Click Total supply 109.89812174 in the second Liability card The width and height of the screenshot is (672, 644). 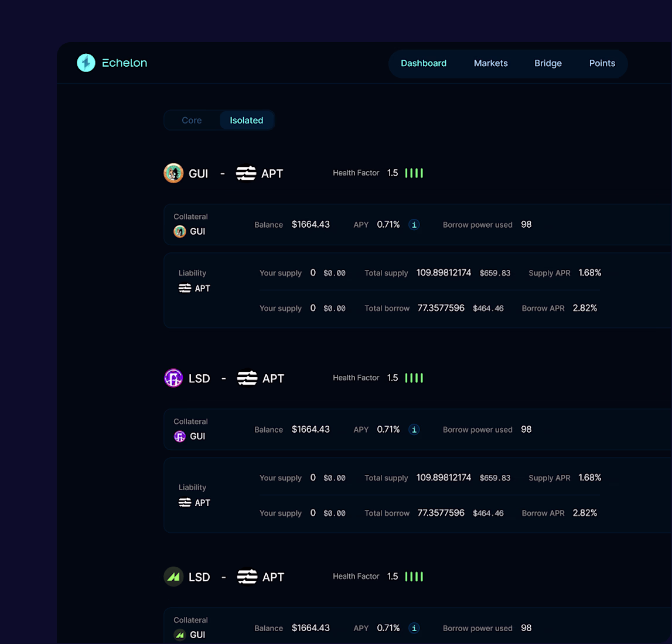444,477
